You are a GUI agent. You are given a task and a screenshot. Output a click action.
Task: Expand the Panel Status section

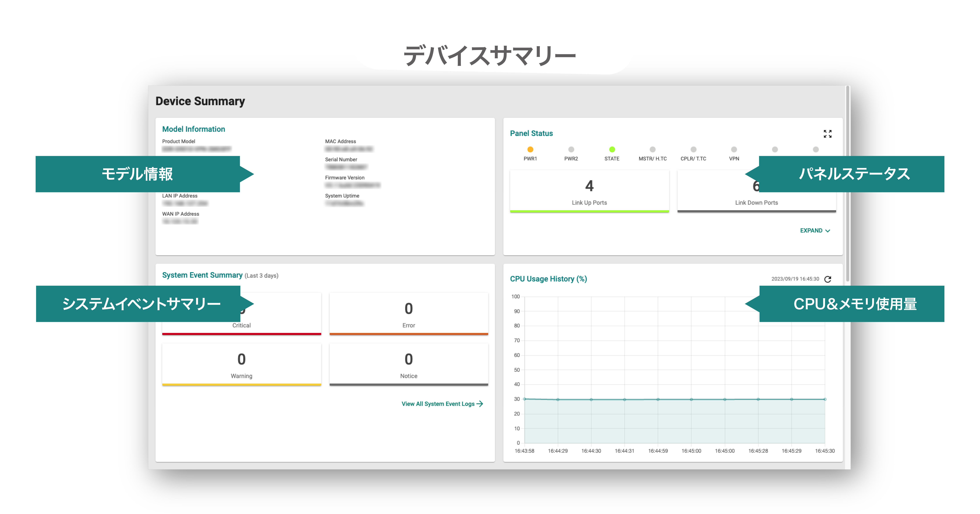(815, 231)
